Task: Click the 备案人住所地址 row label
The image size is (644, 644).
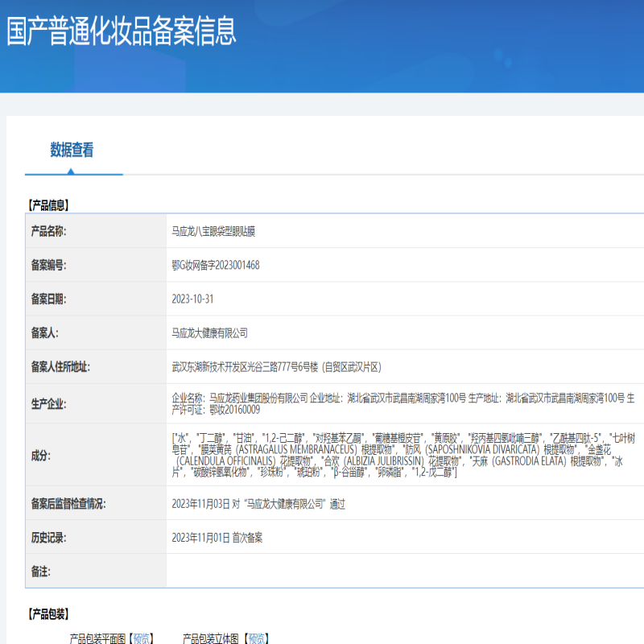Action: click(x=60, y=366)
